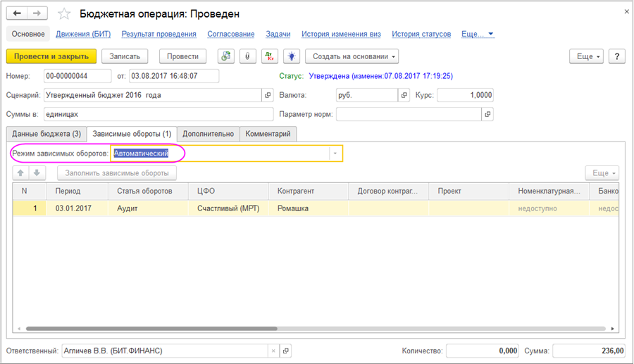Image resolution: width=634 pixels, height=364 pixels.
Task: Open help with the question mark button
Action: point(616,56)
